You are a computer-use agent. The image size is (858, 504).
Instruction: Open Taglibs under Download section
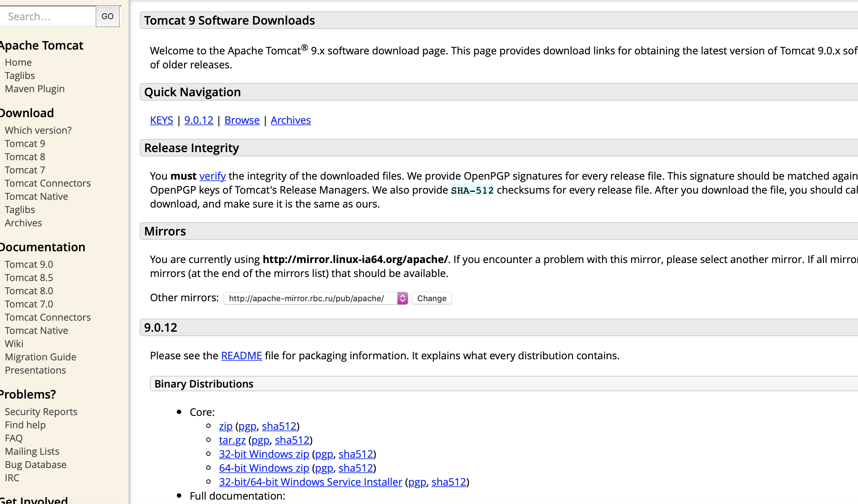pyautogui.click(x=20, y=210)
